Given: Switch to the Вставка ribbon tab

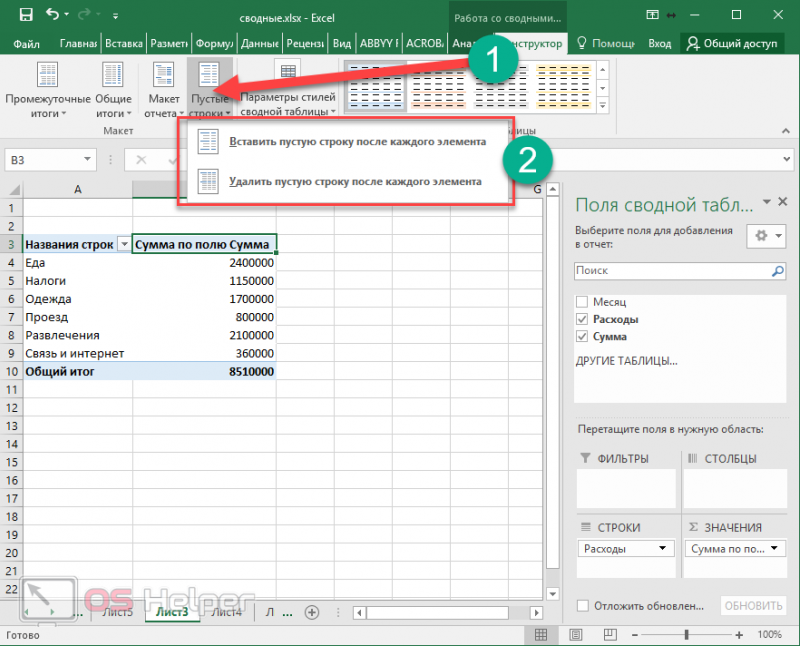Looking at the screenshot, I should 124,44.
